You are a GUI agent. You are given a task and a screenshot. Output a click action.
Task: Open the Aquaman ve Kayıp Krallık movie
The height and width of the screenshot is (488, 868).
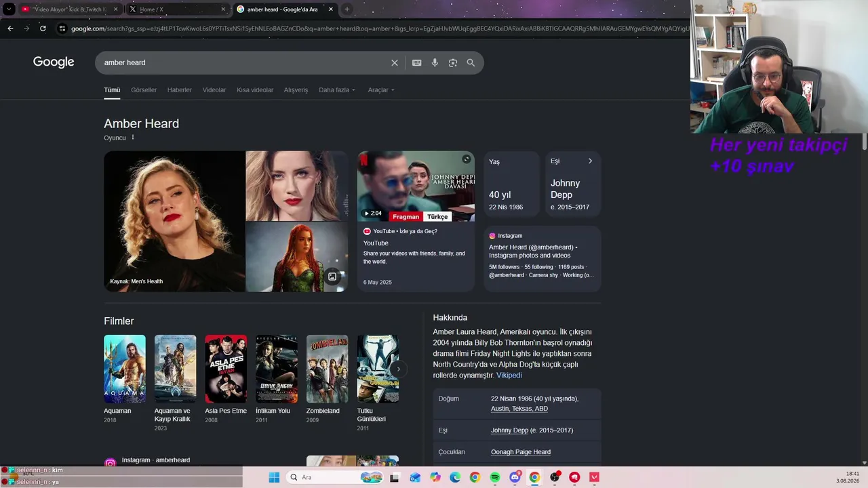[175, 383]
